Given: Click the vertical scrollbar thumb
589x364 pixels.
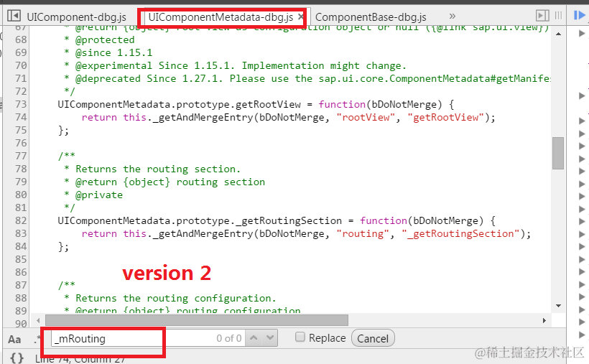Looking at the screenshot, I should point(558,153).
